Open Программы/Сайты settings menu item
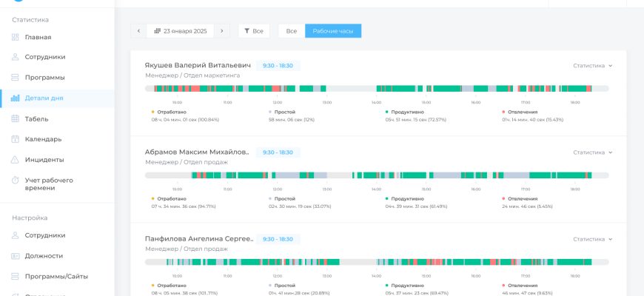 coord(56,276)
